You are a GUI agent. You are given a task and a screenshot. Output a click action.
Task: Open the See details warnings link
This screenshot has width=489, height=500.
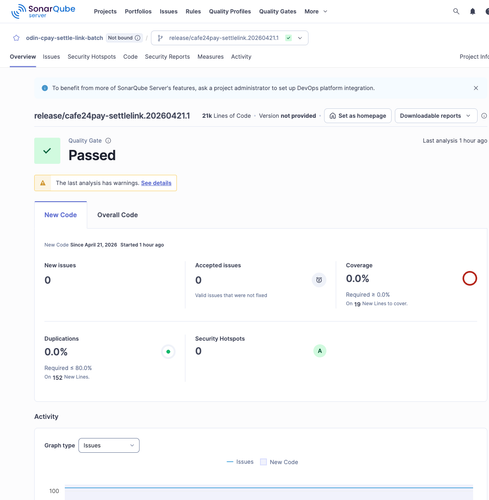click(x=156, y=183)
